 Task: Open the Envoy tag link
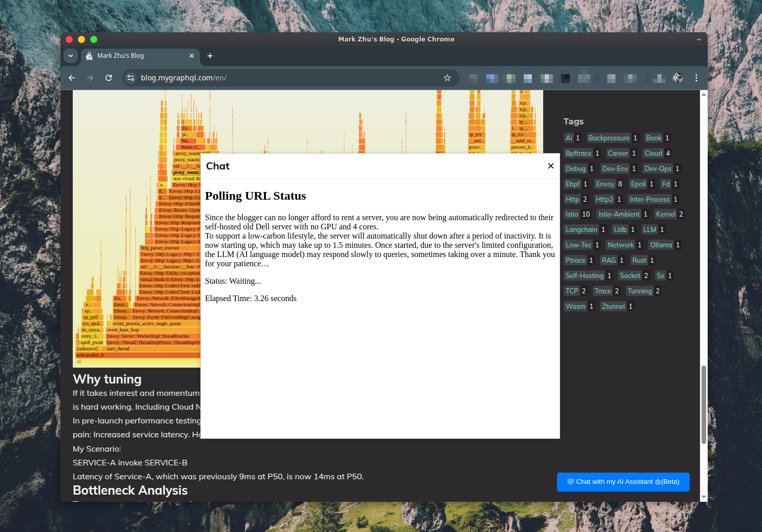tap(605, 184)
